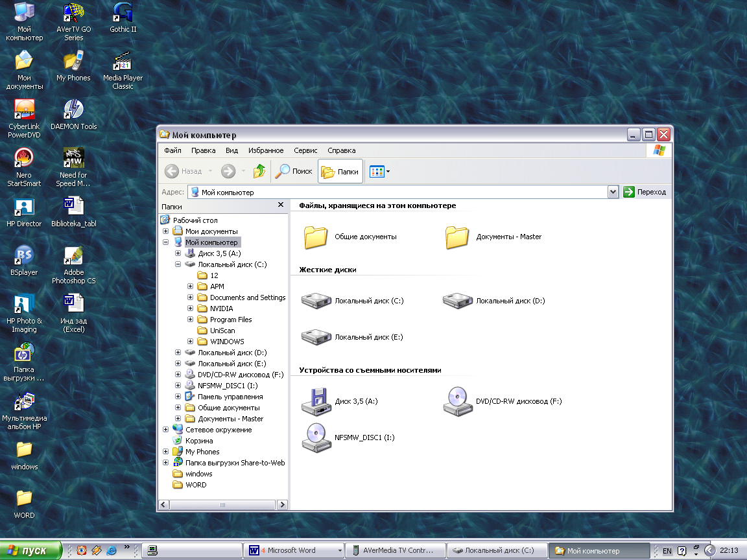Viewport: 747px width, 560px height.
Task: Click the HP Director desktop icon
Action: (24, 212)
